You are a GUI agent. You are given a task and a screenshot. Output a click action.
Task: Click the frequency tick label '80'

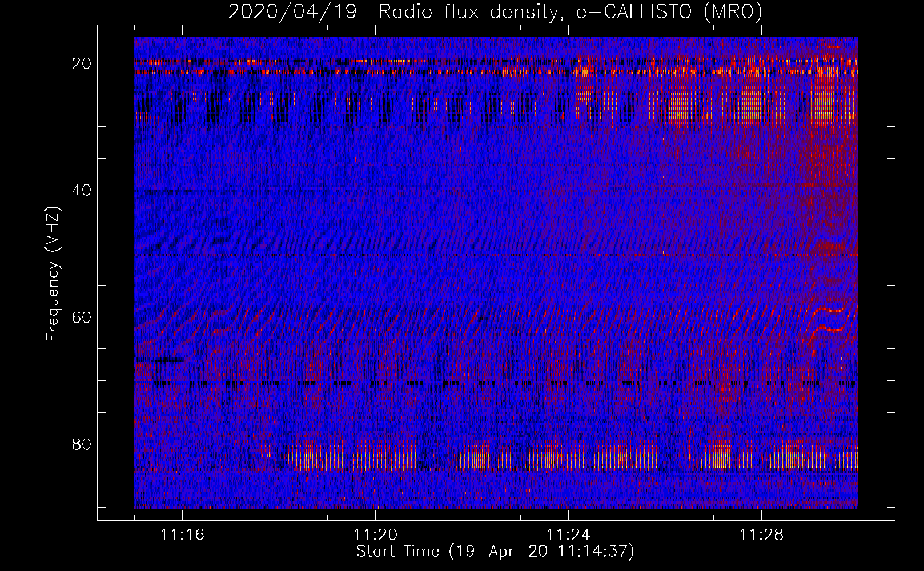(82, 444)
